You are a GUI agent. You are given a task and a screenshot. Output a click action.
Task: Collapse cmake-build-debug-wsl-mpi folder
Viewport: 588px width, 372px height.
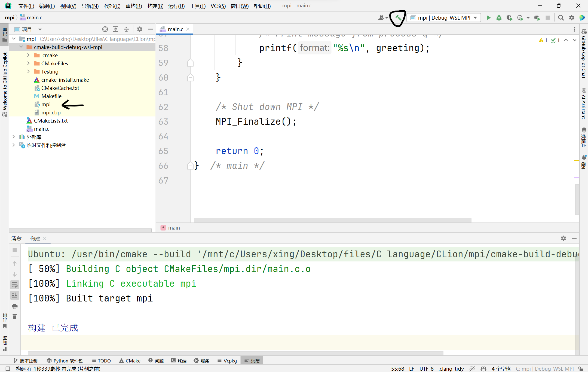(x=21, y=47)
